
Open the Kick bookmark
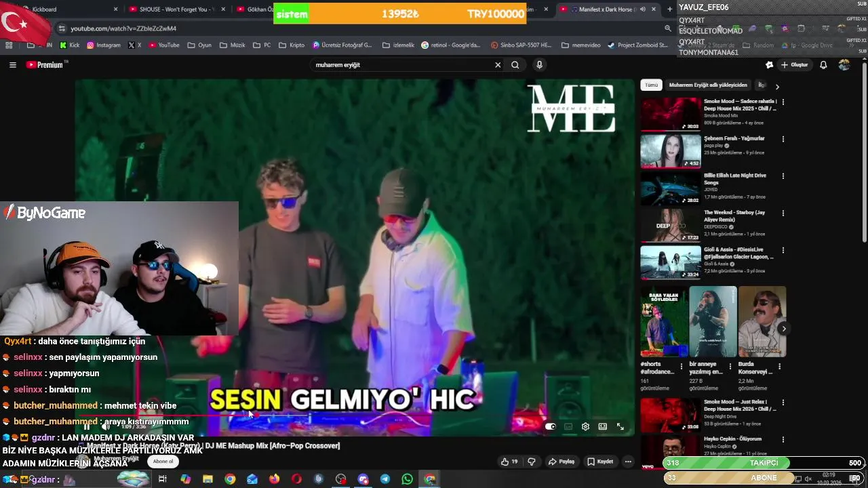(70, 45)
